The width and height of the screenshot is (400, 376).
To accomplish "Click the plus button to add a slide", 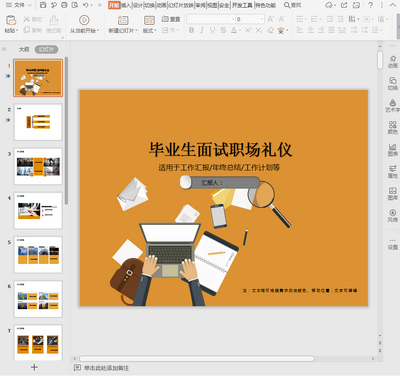I will point(34,367).
